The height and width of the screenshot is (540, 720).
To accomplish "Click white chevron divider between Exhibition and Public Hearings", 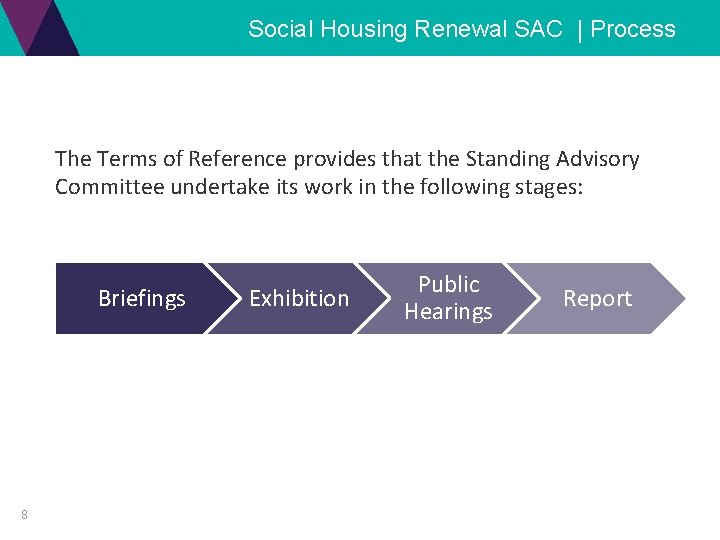I will click(x=372, y=298).
